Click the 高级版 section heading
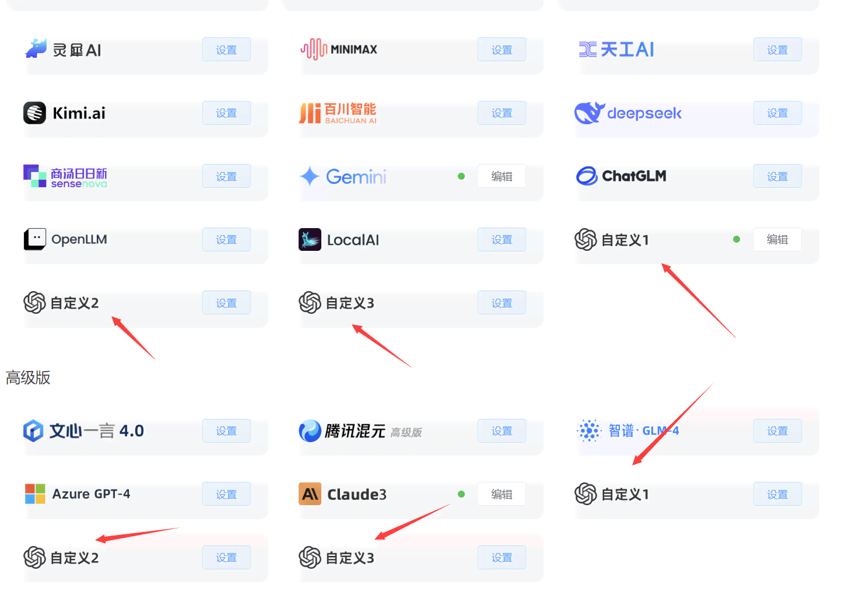 click(x=28, y=377)
